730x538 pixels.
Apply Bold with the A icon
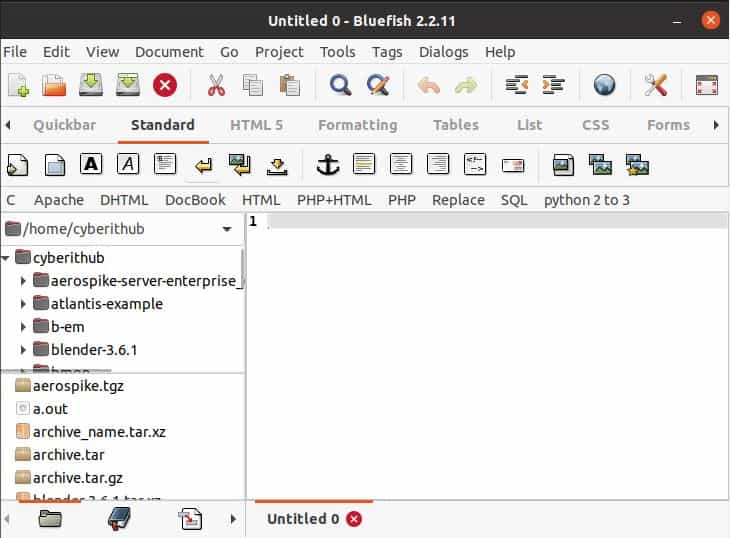click(x=91, y=164)
